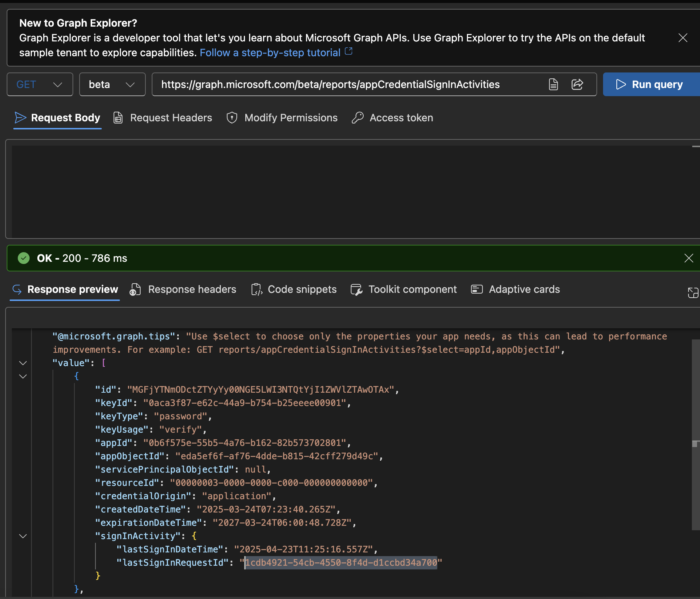Image resolution: width=700 pixels, height=599 pixels.
Task: Close the OK 200 status message
Action: [x=689, y=258]
